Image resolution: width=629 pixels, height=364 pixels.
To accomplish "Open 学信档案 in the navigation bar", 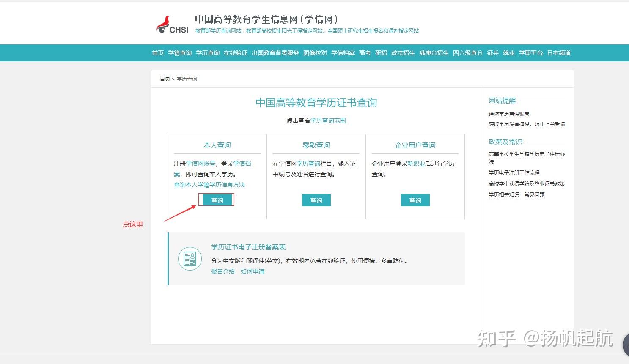I will pyautogui.click(x=343, y=53).
